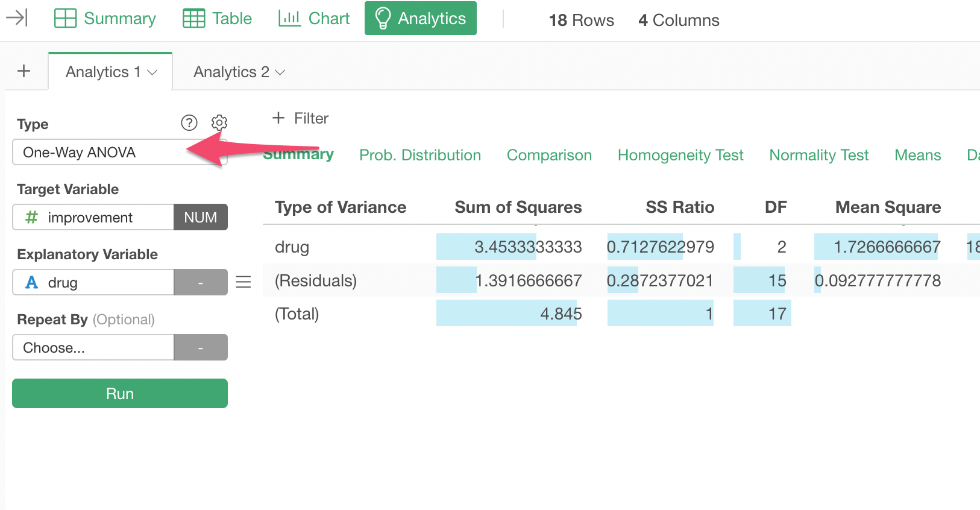Click the 0.7127622979 SS ratio cell

tap(661, 247)
